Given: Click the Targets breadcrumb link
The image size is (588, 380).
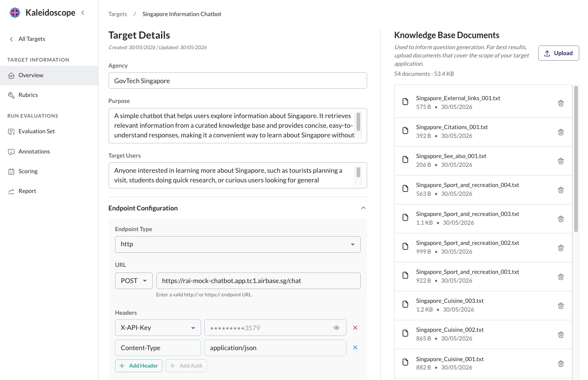Looking at the screenshot, I should [118, 14].
